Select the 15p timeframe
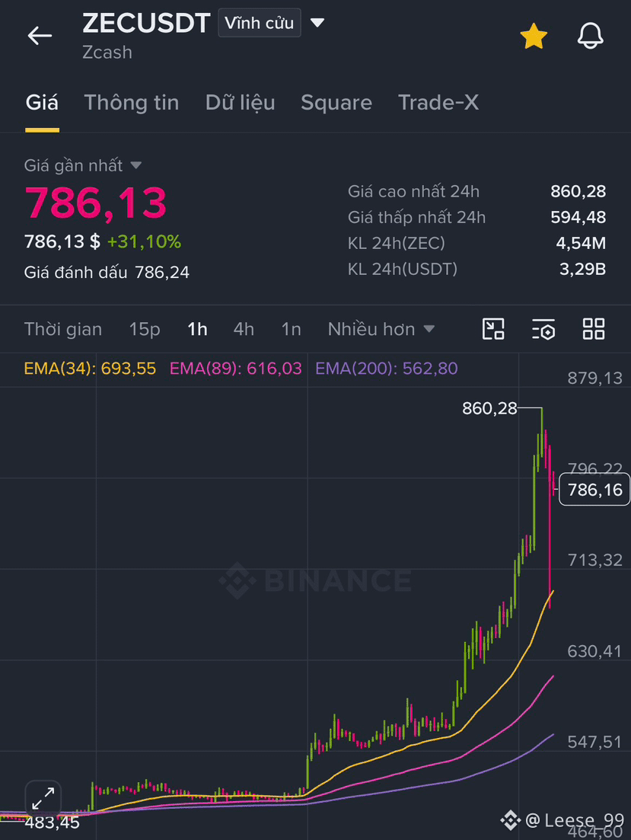This screenshot has height=840, width=631. pyautogui.click(x=145, y=329)
